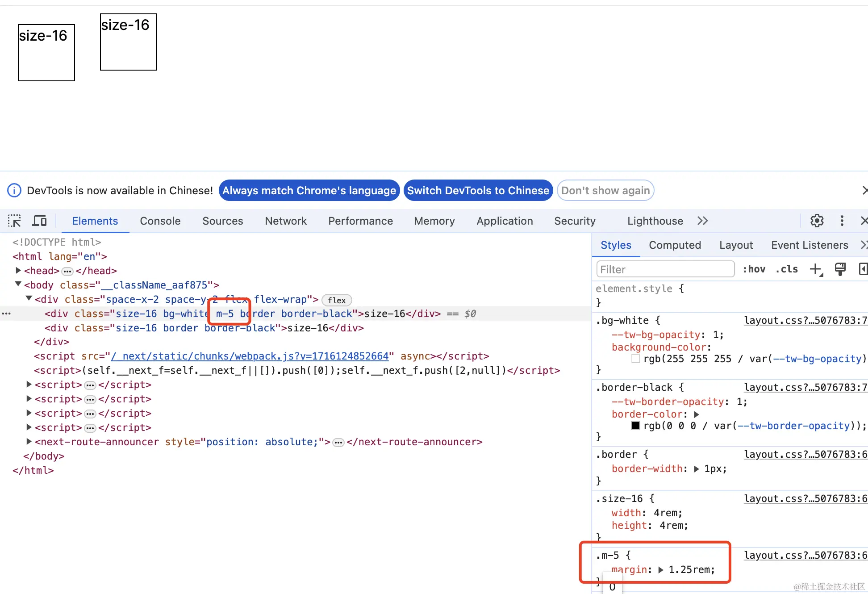
Task: Select the html lang="en" node
Action: point(60,256)
